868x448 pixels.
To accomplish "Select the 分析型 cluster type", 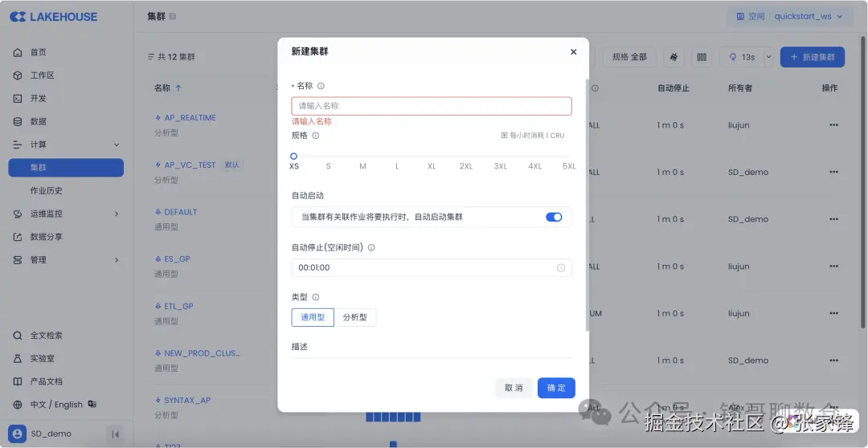I will coord(355,317).
